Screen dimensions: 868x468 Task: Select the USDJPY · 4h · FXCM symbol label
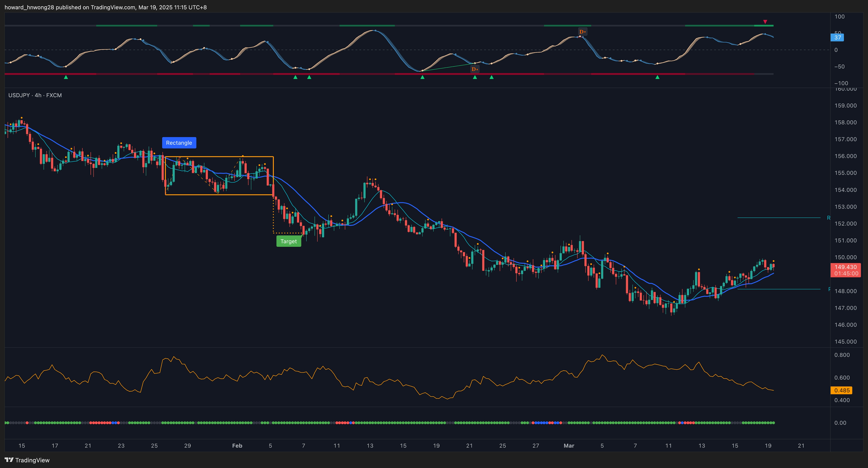tap(35, 95)
